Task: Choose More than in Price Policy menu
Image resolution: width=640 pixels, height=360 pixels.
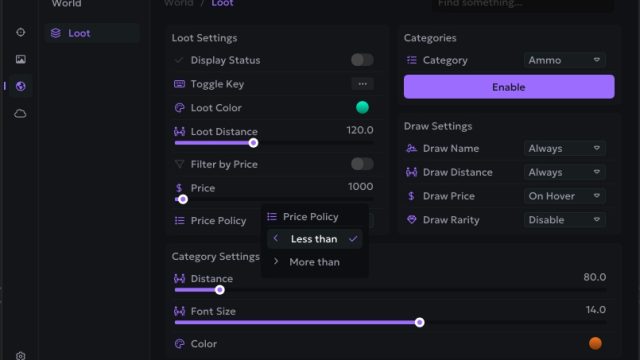Action: [315, 262]
